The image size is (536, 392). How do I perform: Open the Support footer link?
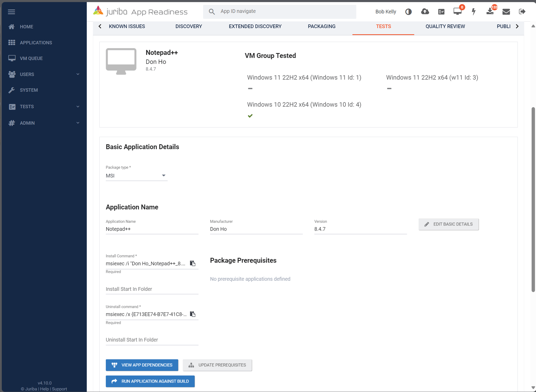pos(59,389)
